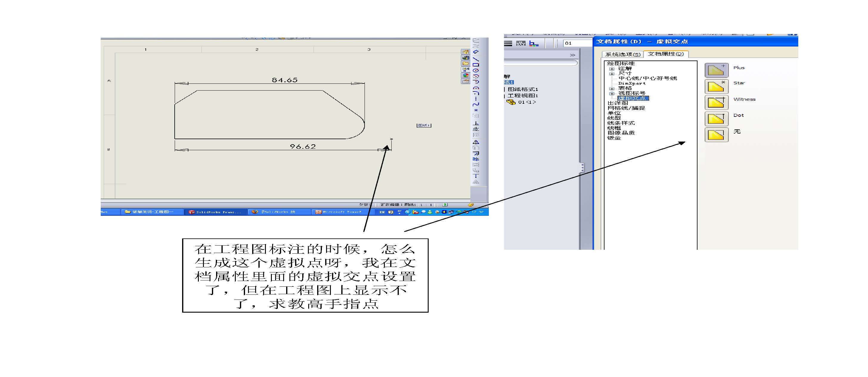Open the 文档属性(D) tab
This screenshot has width=868, height=377.
666,54
